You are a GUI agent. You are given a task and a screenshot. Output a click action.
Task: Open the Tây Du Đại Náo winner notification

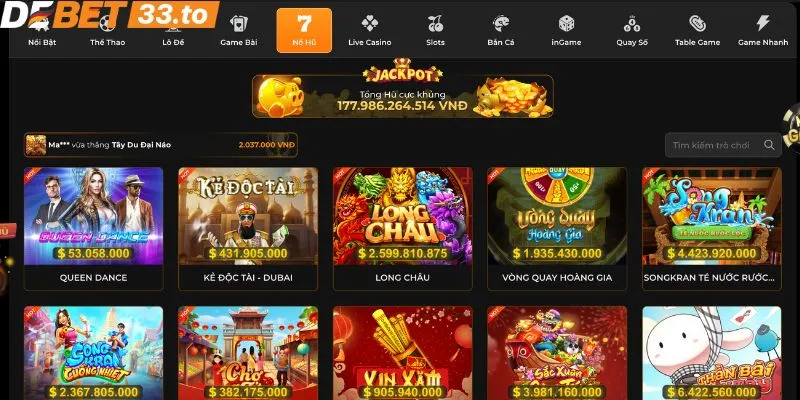pyautogui.click(x=161, y=145)
